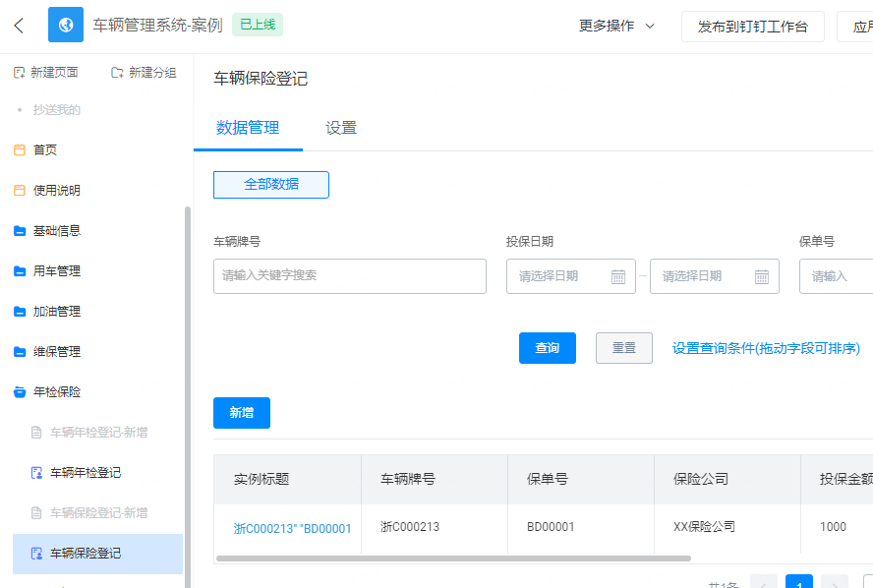Switch to the 设置 tab
Viewport: 873px width, 588px height.
pos(341,128)
